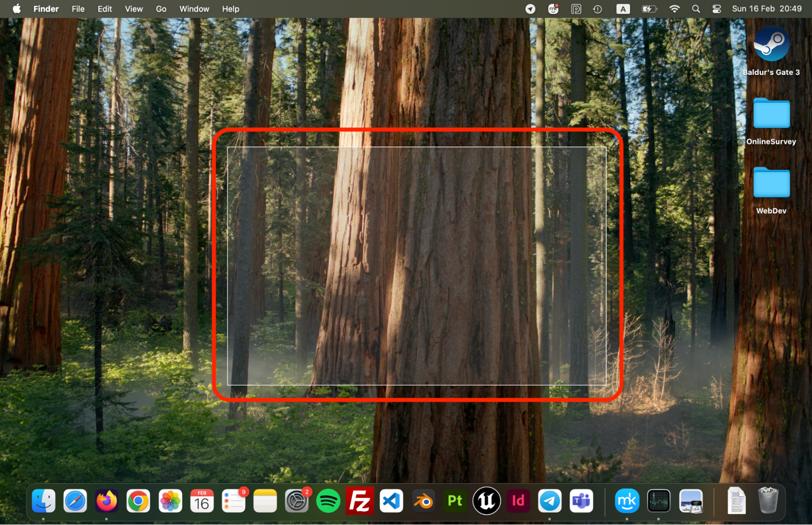Open the Go menu

point(161,9)
